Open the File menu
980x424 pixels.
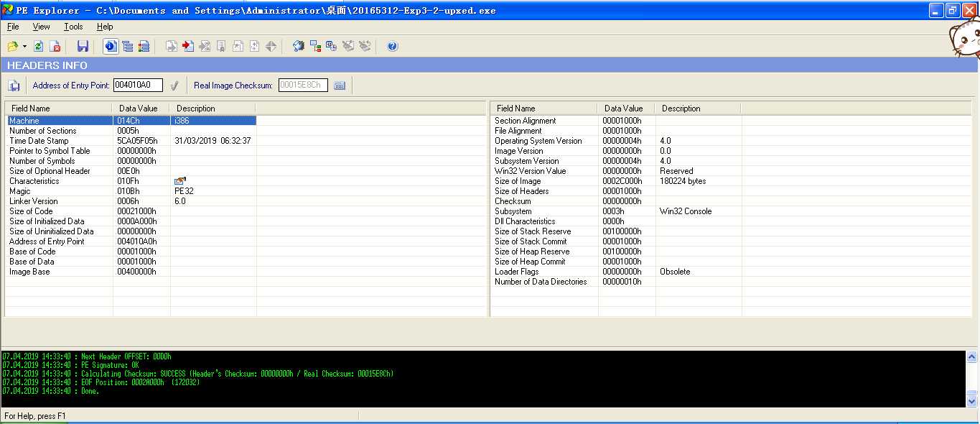13,27
